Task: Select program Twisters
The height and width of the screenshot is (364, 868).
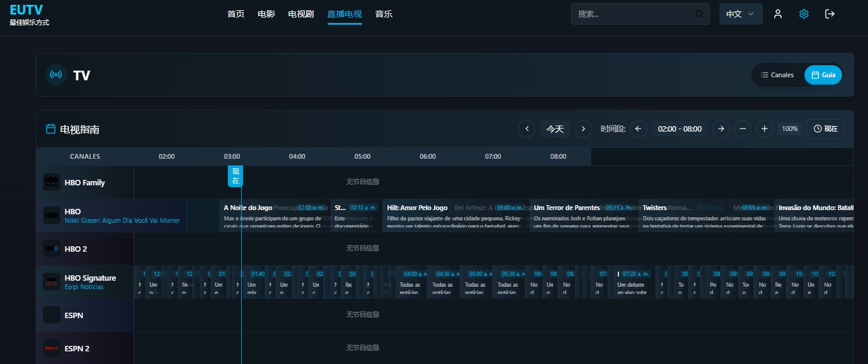Action: pyautogui.click(x=706, y=216)
